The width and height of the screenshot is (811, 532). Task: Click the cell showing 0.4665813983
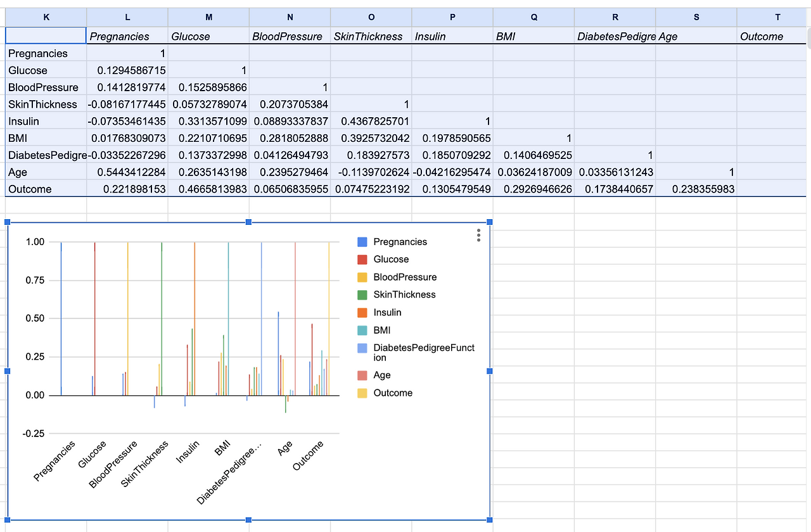[208, 189]
